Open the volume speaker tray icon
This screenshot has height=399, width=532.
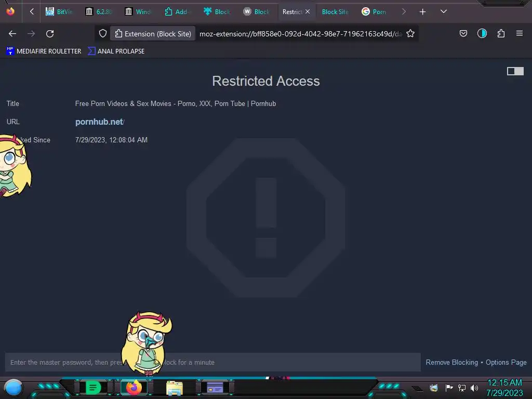pos(474,388)
